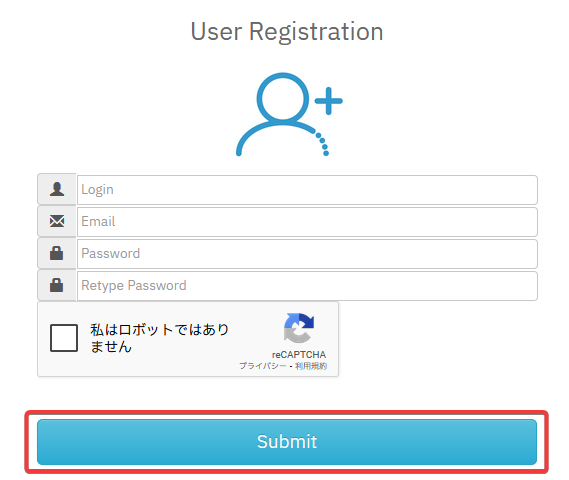The width and height of the screenshot is (569, 480).
Task: Click the head circle of add-user graphic
Action: click(x=283, y=98)
